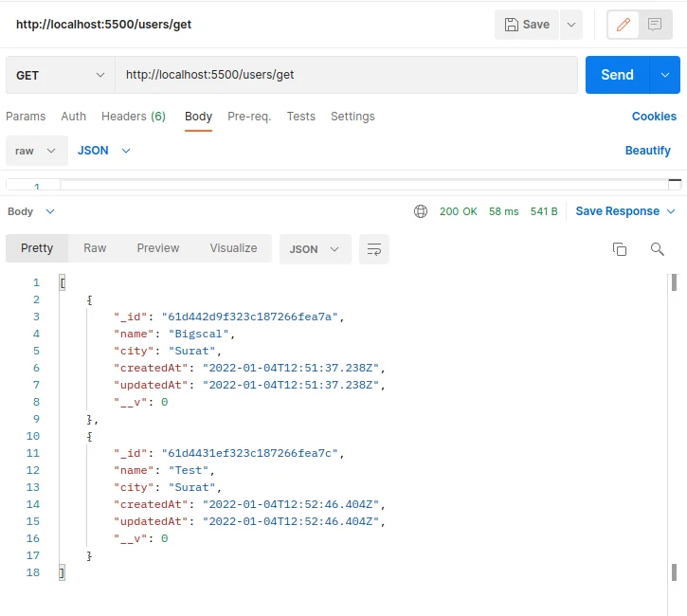Select the Raw response view
687x616 pixels.
[x=95, y=248]
